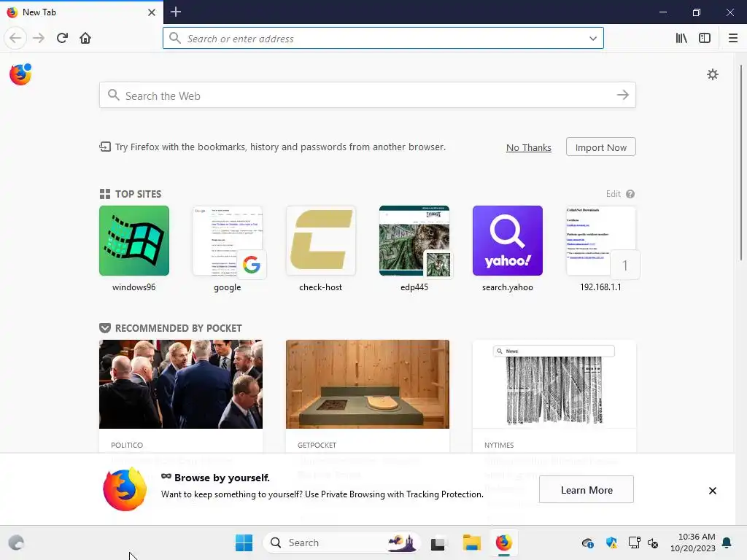Click the Firefox logo with notification dot
Image resolution: width=747 pixels, height=560 pixels.
[20, 74]
